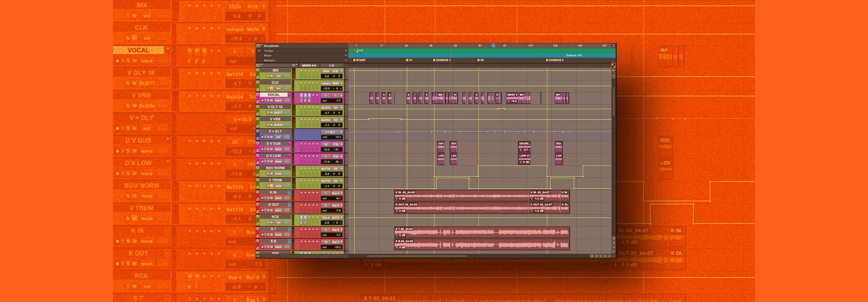868x302 pixels.
Task: Open the V DLY 16 input Bs1314 selector
Action: pyautogui.click(x=326, y=108)
